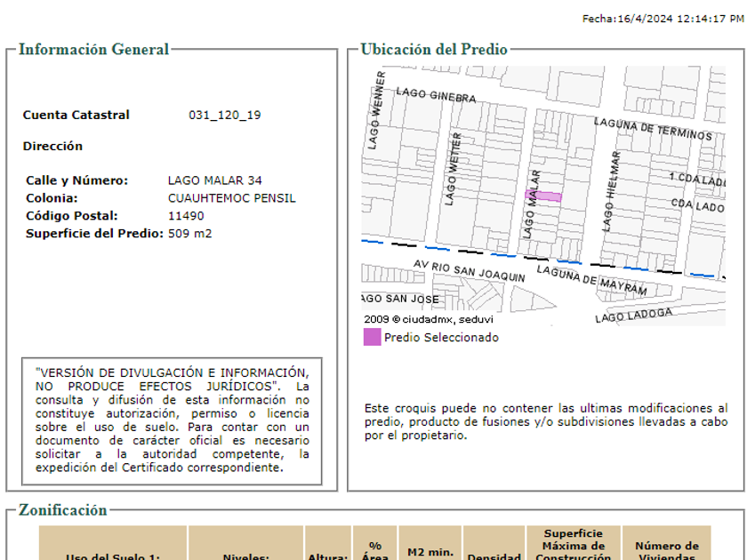This screenshot has width=747, height=560.
Task: Click the pink Predio Seleccionado legend swatch
Action: coord(372,337)
